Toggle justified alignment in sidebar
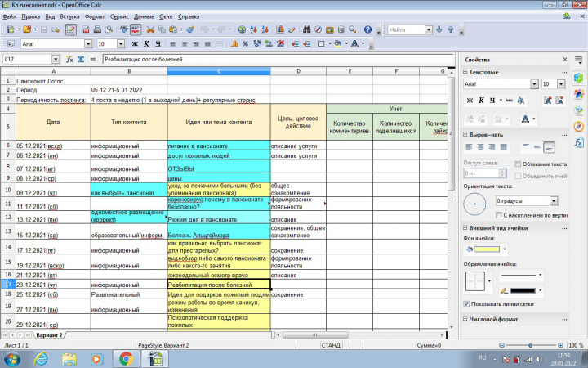588x368 pixels. click(504, 147)
